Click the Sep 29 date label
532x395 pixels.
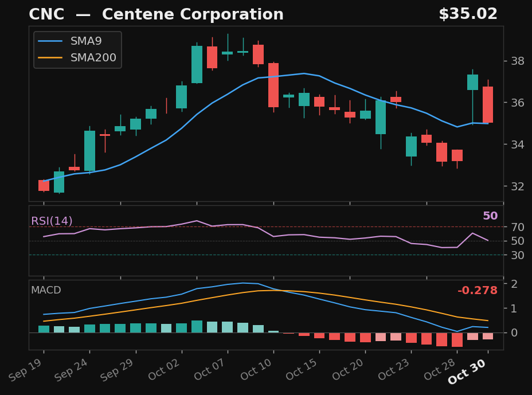(118, 370)
